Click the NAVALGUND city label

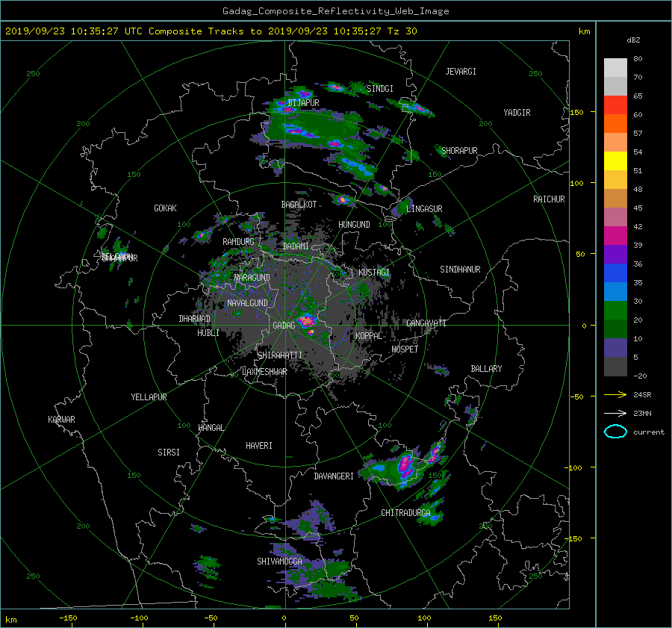[247, 303]
